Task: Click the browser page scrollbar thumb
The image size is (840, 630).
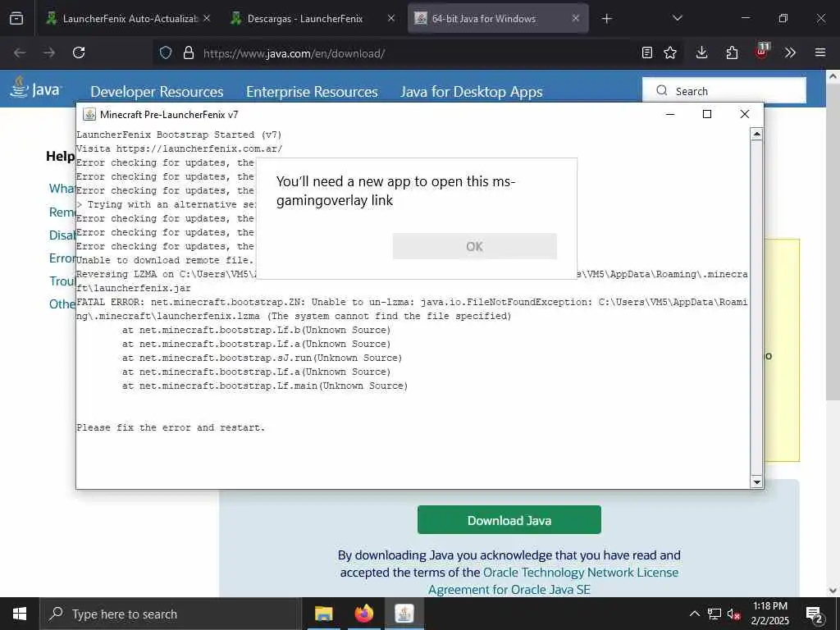Action: point(833,241)
